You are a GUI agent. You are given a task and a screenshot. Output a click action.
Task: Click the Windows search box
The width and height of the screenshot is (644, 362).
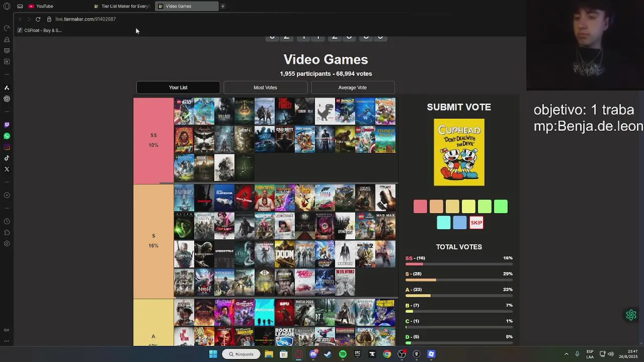click(241, 354)
